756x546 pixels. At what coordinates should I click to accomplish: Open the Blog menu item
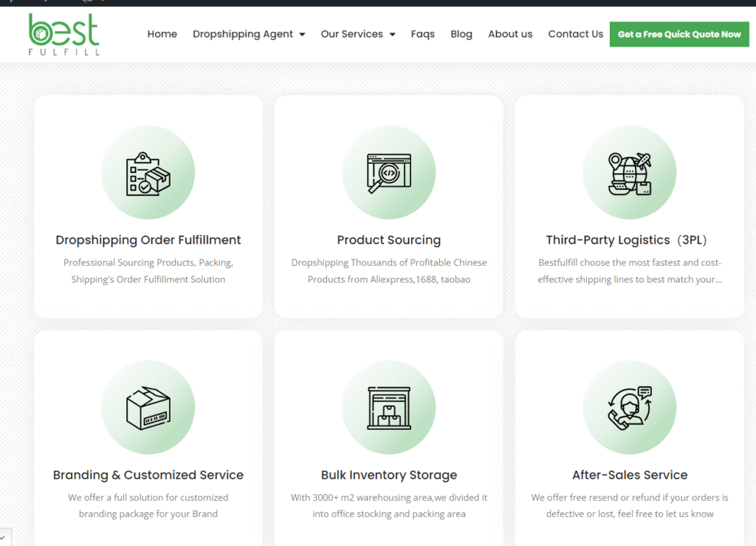point(461,34)
